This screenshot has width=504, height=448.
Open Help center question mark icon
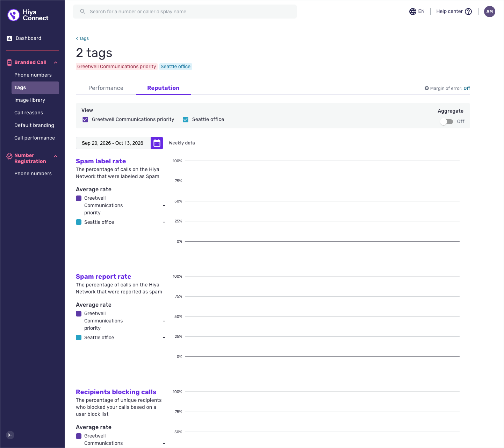point(468,12)
